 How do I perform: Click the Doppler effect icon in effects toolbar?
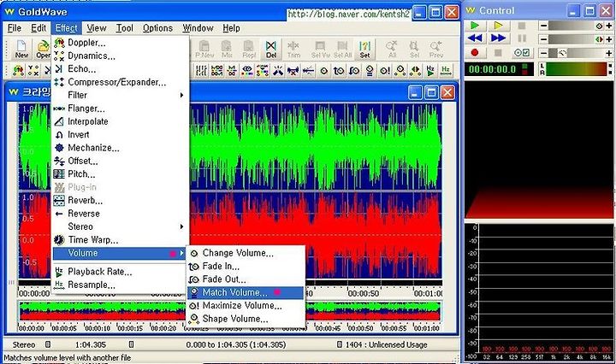coord(19,71)
